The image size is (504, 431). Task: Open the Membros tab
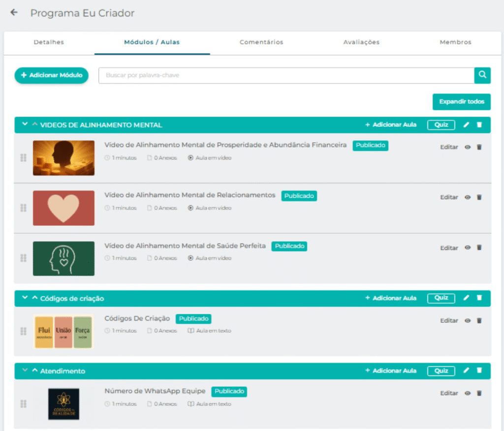(x=455, y=42)
